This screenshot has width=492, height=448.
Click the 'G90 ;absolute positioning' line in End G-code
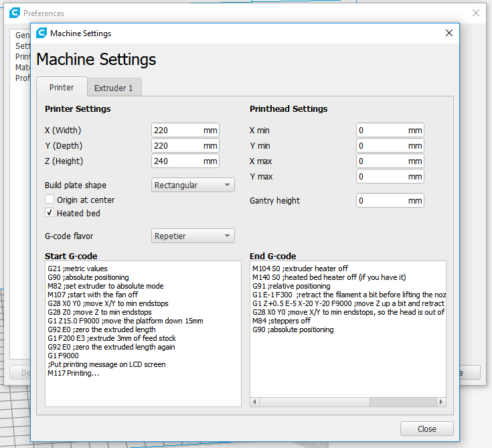click(293, 329)
